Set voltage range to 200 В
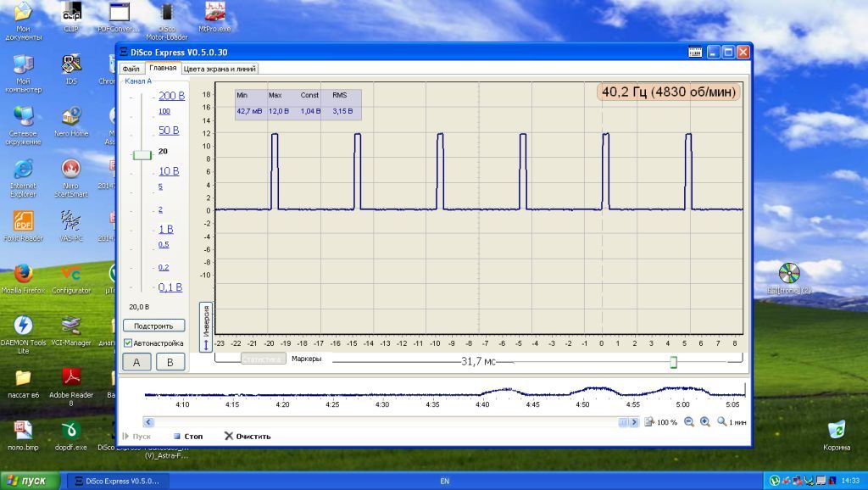 (171, 96)
